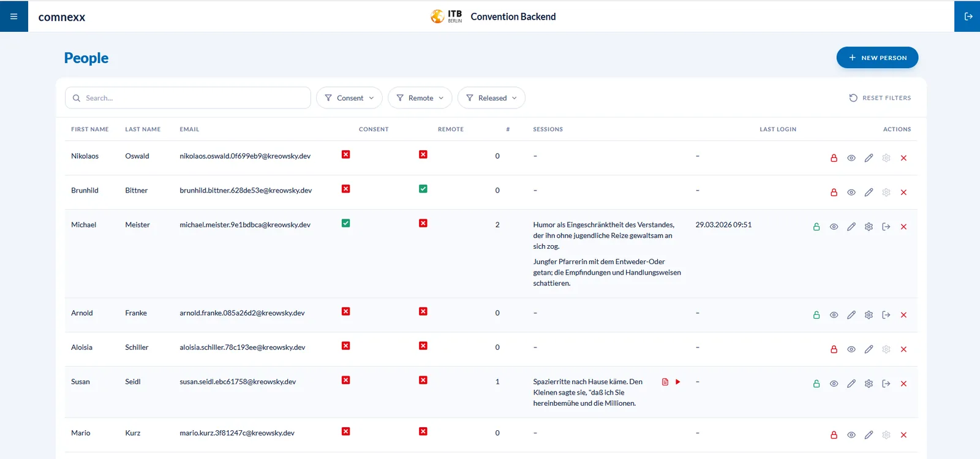980x459 pixels.
Task: Edit Nikolaos Oswald with the pencil icon
Action: coord(869,158)
